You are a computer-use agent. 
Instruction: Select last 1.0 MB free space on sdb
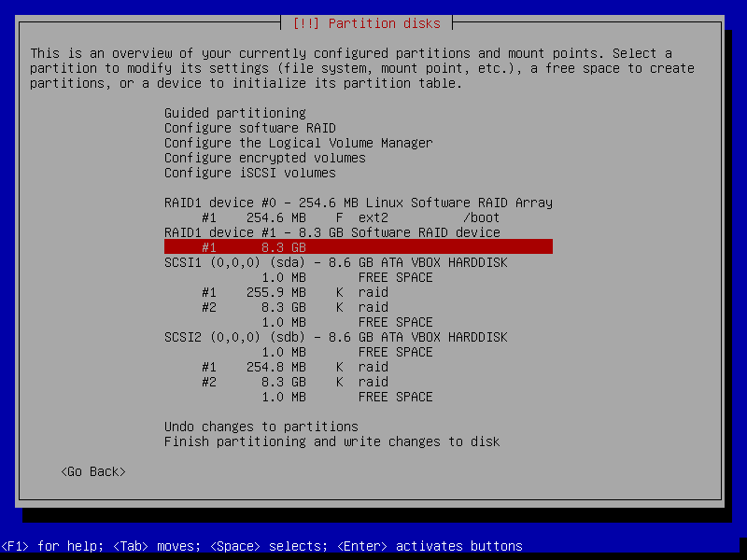coord(346,397)
